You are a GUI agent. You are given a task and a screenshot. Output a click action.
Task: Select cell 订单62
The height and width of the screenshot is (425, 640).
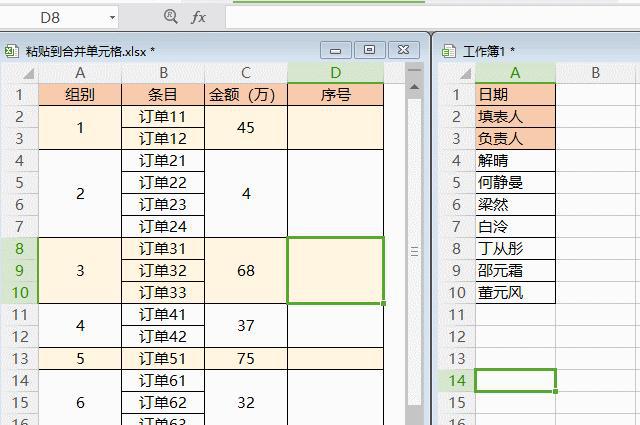[163, 403]
